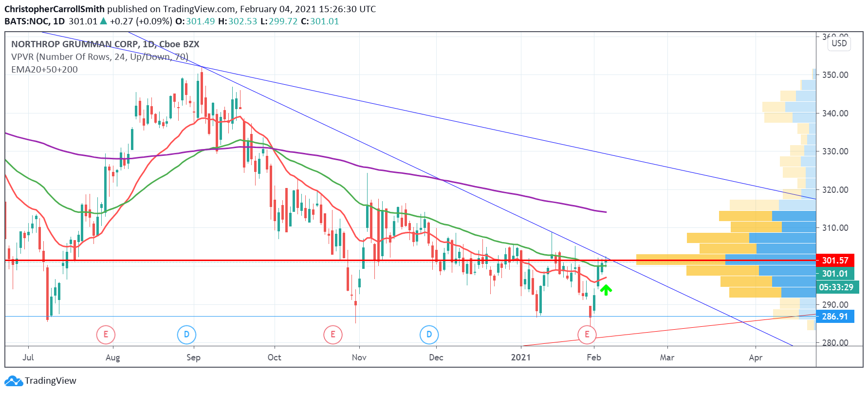The width and height of the screenshot is (868, 394).
Task: Select the earnings marker just before Feb
Action: pyautogui.click(x=587, y=335)
